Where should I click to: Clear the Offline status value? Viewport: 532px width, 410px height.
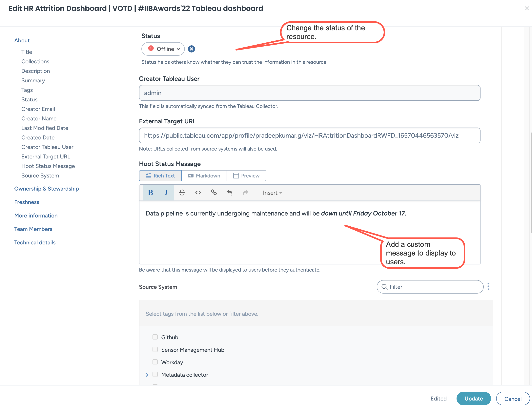pos(192,49)
